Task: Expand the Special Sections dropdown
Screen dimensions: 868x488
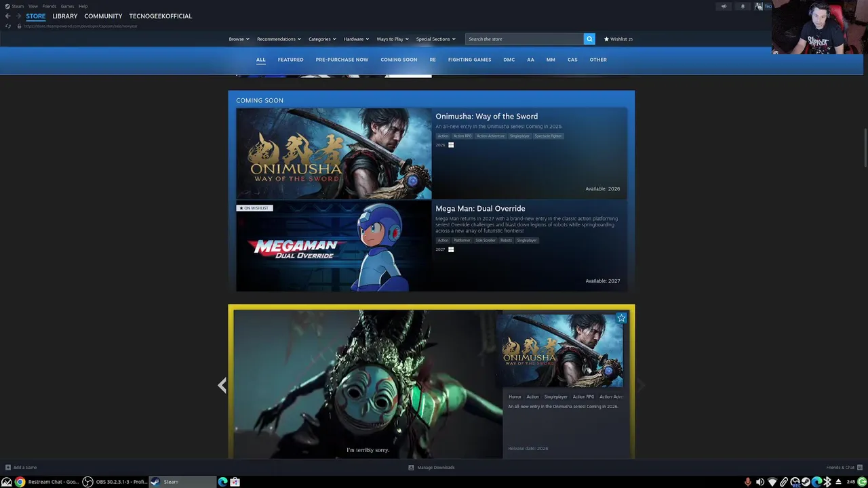Action: pyautogui.click(x=435, y=39)
